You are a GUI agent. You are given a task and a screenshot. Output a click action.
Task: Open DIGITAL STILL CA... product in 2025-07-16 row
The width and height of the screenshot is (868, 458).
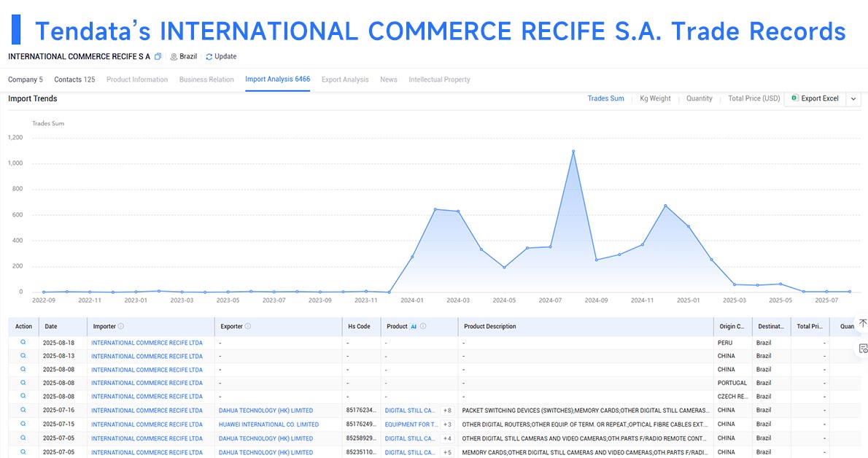pos(410,411)
